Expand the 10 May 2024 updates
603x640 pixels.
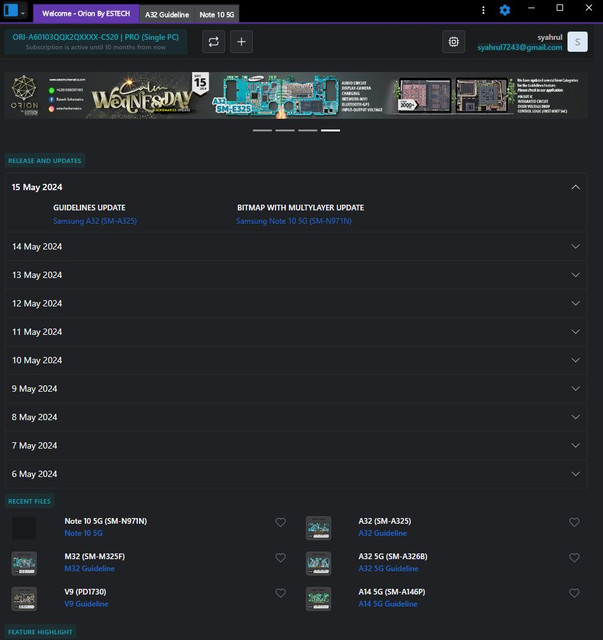[575, 360]
